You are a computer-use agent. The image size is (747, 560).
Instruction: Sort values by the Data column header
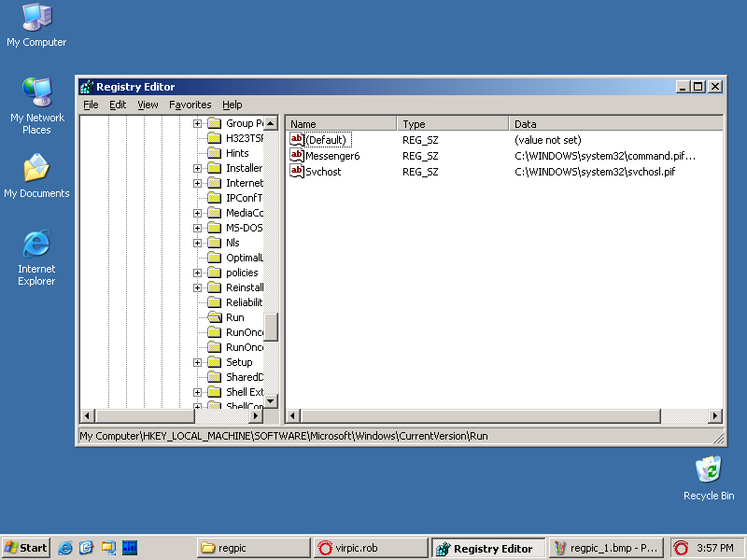(616, 124)
